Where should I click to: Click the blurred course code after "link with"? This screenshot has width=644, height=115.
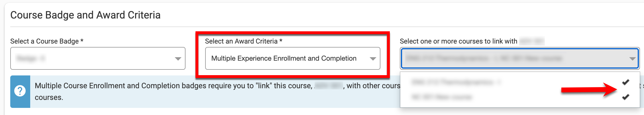click(x=532, y=41)
